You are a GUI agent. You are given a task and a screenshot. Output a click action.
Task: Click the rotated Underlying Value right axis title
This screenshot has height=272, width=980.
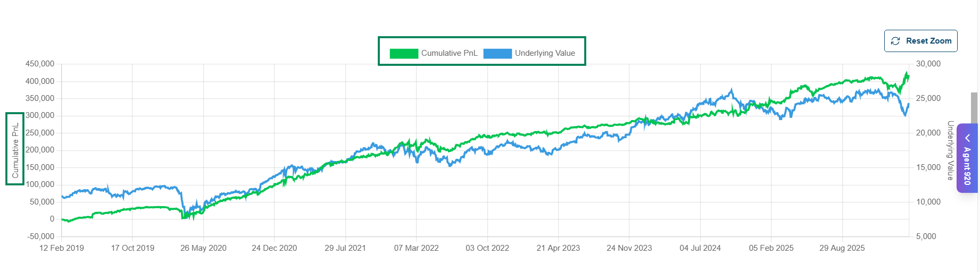coord(950,150)
